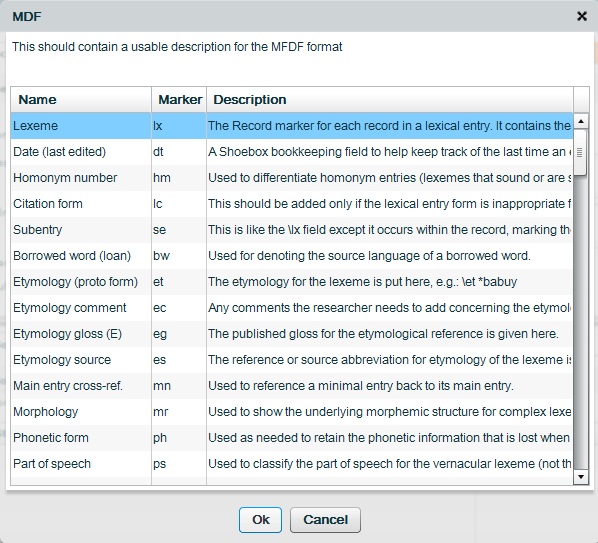Click description 'Used to differentiate homonym entries'
Image resolution: width=598 pixels, height=543 pixels.
(390, 178)
